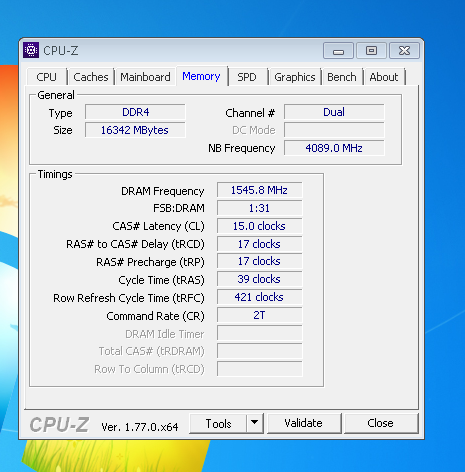Click the 4089.0 MHz NB Frequency value
465x472 pixels.
click(334, 148)
